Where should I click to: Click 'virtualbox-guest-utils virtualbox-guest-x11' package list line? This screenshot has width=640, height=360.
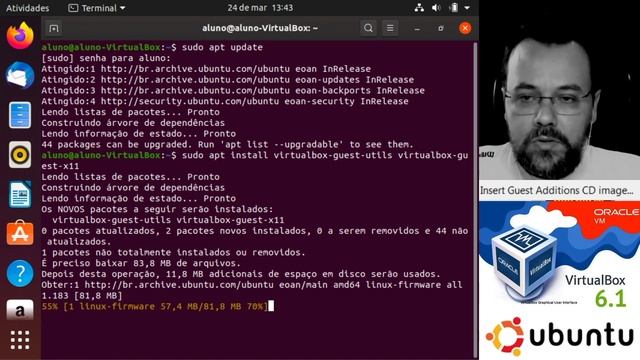(168, 220)
